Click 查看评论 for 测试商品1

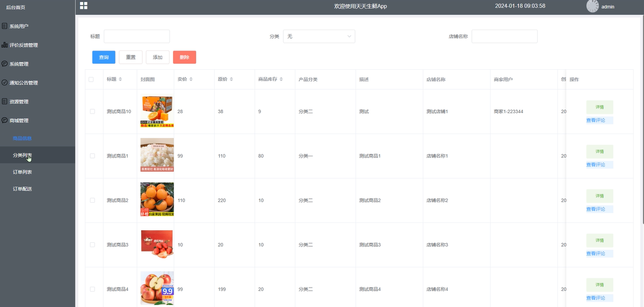point(599,165)
